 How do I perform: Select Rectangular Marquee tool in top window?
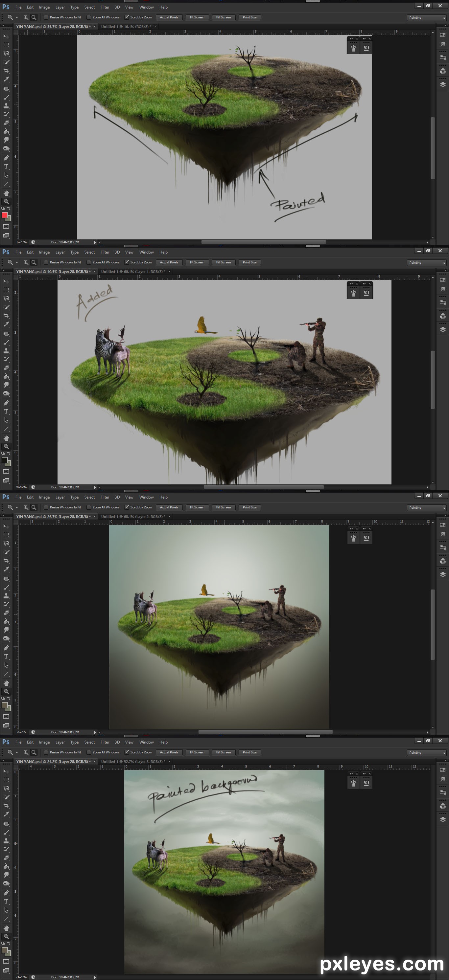pos(6,45)
